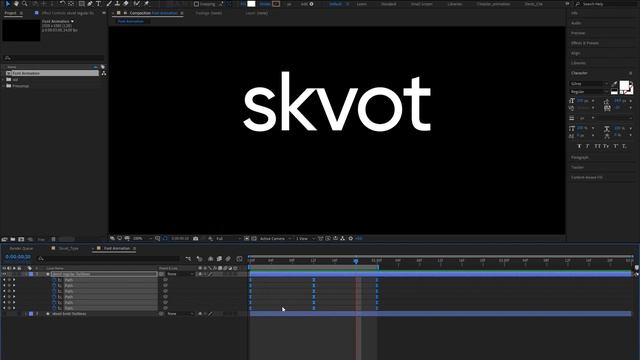Select the Rectangle shape tool
This screenshot has height=360, width=640.
coord(81,4)
